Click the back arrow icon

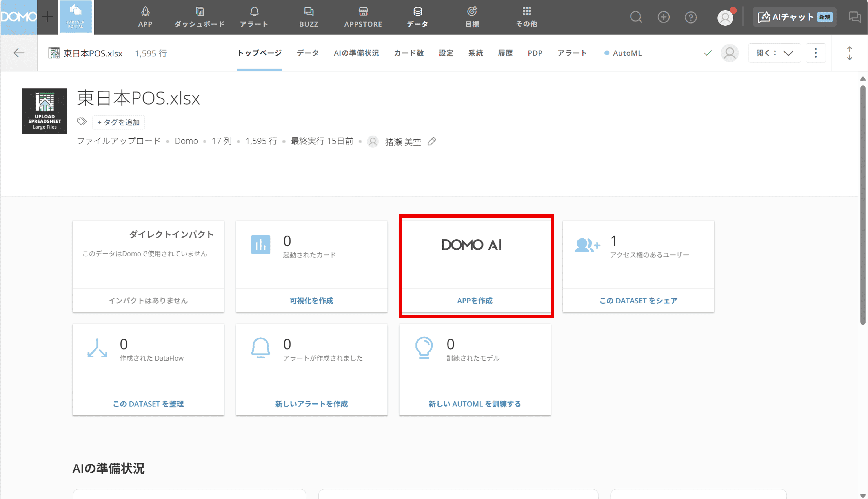(19, 53)
